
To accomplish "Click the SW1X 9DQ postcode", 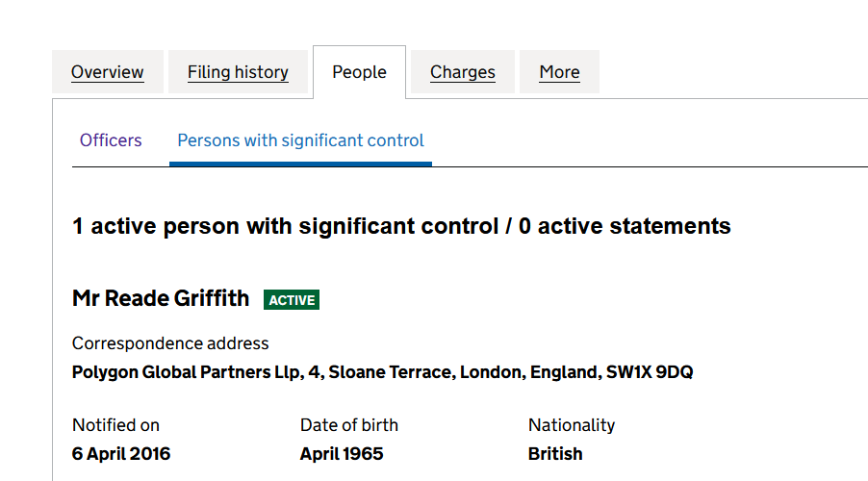I will 650,372.
